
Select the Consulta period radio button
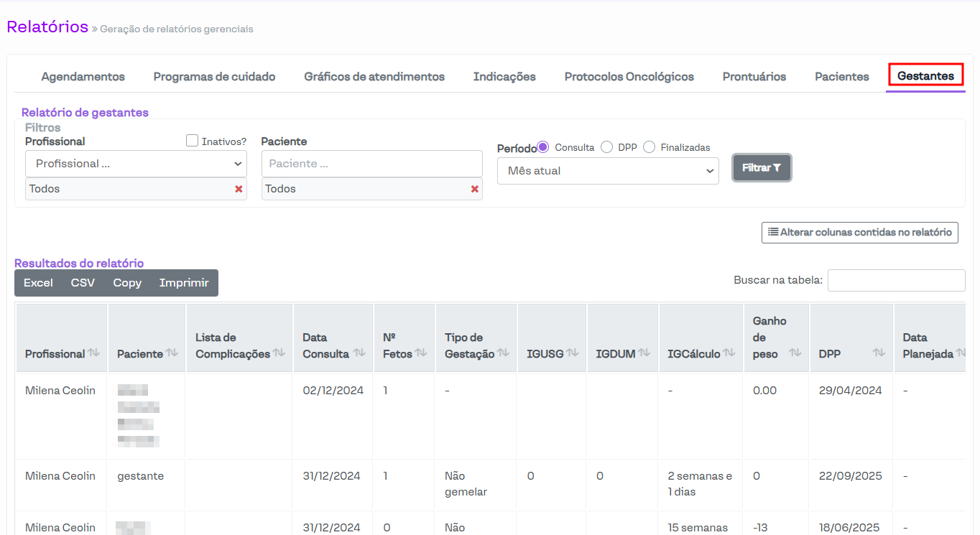tap(543, 147)
